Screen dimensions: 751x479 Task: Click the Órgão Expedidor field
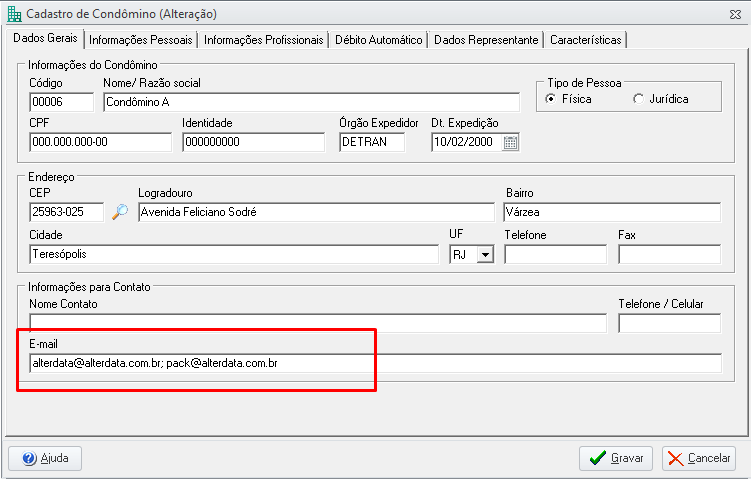372,142
